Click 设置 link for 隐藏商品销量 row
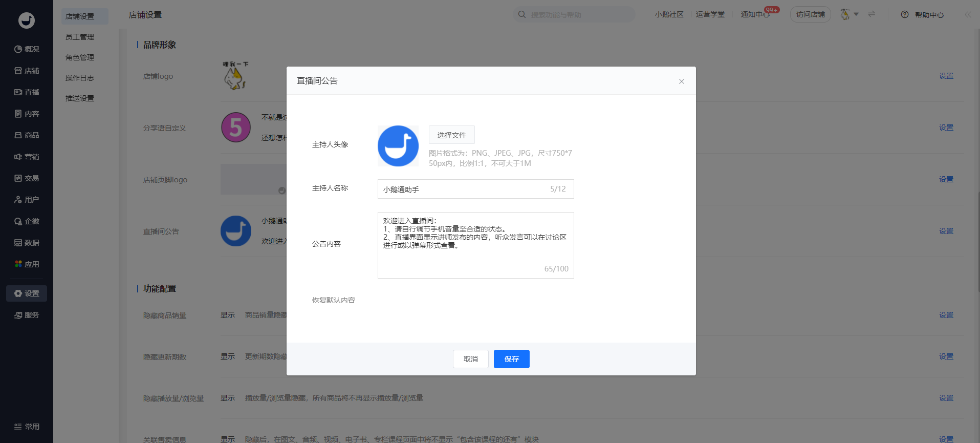This screenshot has width=980, height=443. tap(946, 315)
